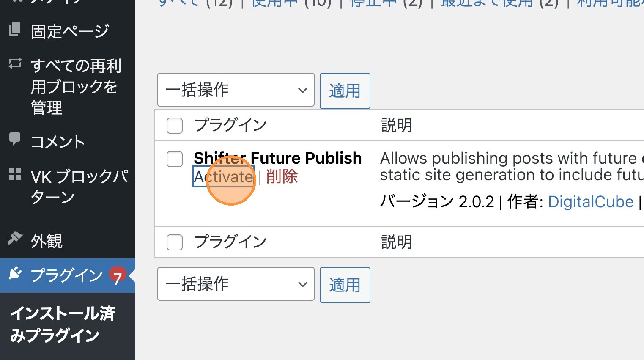Click the Plugins plug icon in sidebar
Screen dimensions: 644x360
[15, 274]
